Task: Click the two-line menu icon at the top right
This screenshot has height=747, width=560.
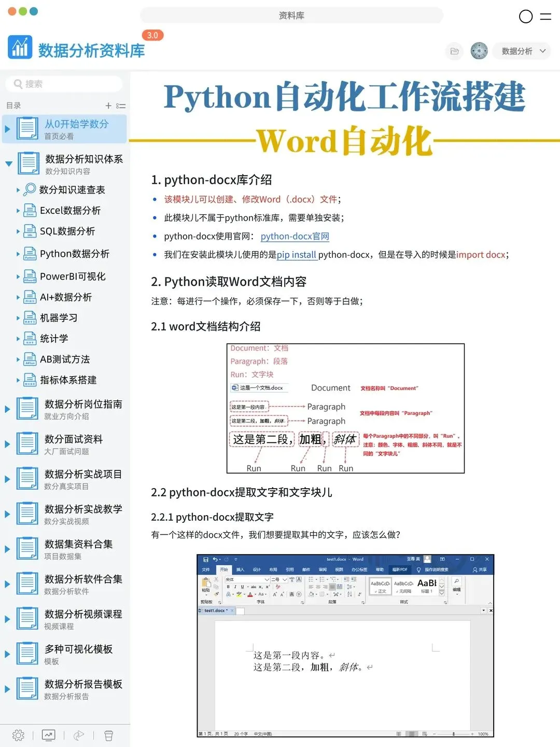Action: point(545,17)
